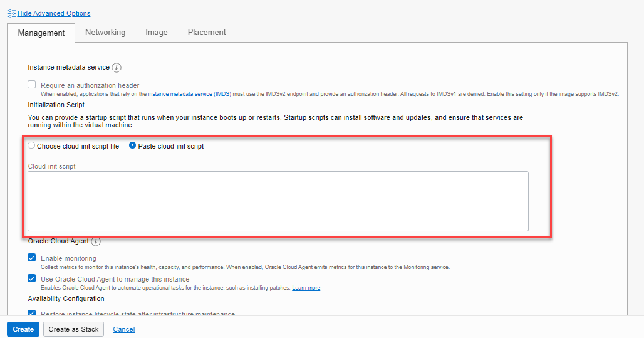Click the Oracle Cloud Agent info icon
Image resolution: width=644 pixels, height=338 pixels.
(x=96, y=241)
